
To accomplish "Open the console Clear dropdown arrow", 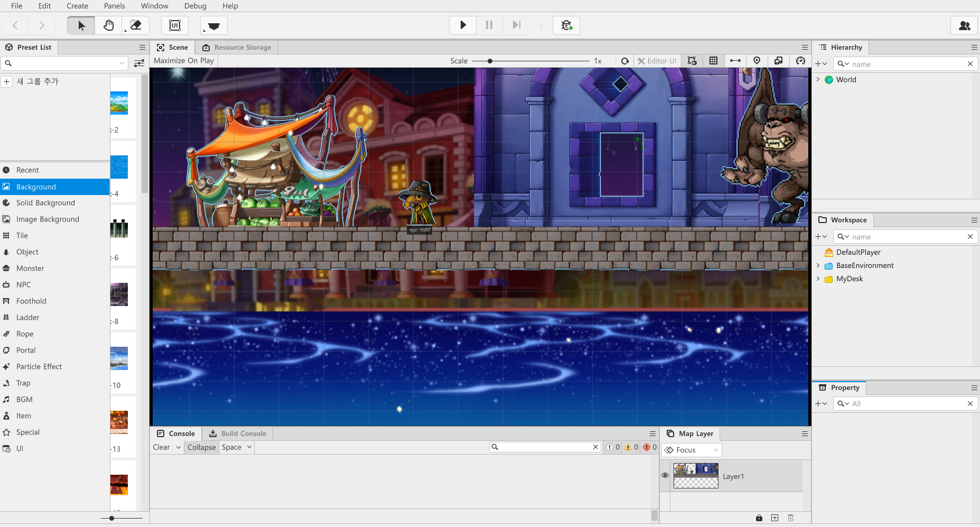I will point(179,447).
